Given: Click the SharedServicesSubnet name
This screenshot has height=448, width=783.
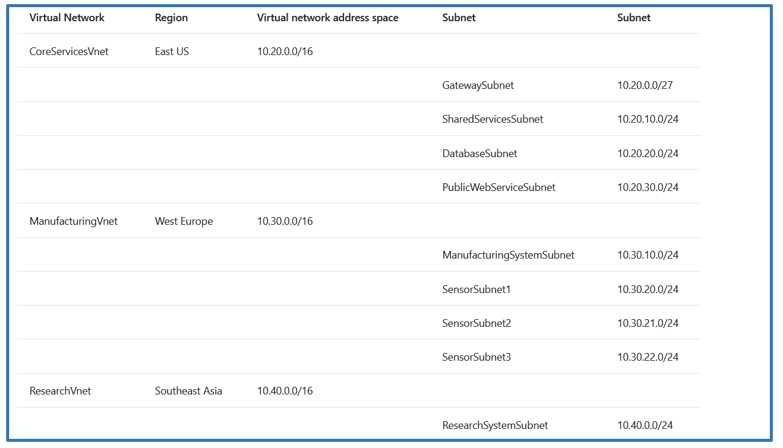Looking at the screenshot, I should [493, 120].
